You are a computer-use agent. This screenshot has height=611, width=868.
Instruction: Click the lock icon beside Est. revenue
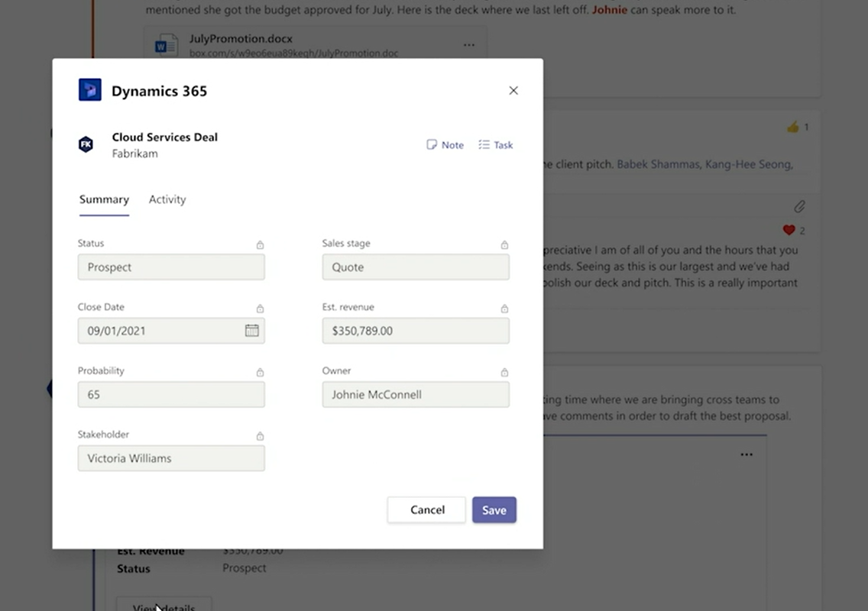click(504, 309)
